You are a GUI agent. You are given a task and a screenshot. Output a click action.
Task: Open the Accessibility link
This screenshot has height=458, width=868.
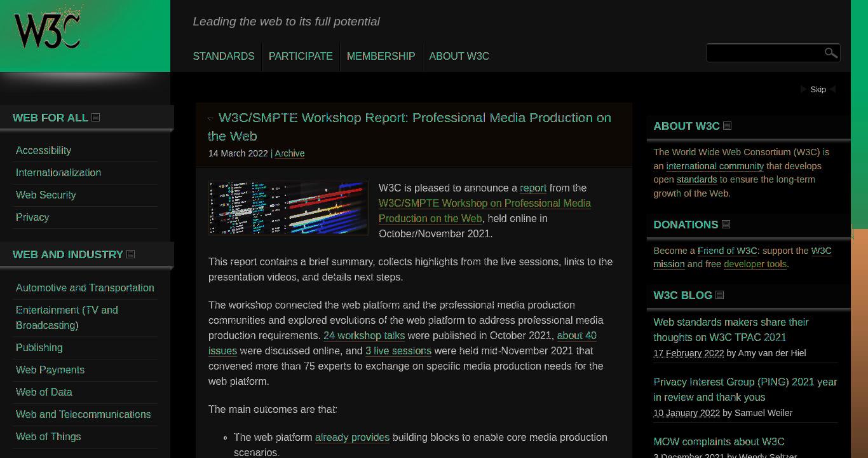pos(43,151)
